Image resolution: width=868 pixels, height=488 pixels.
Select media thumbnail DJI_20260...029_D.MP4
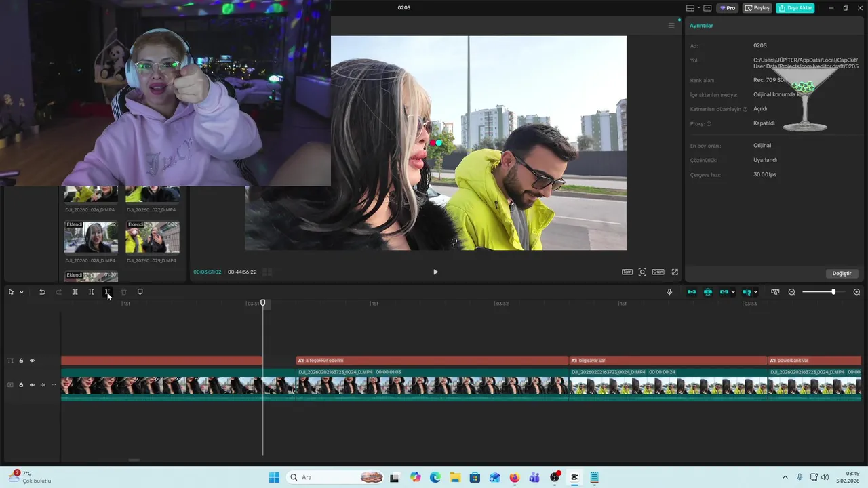[153, 237]
